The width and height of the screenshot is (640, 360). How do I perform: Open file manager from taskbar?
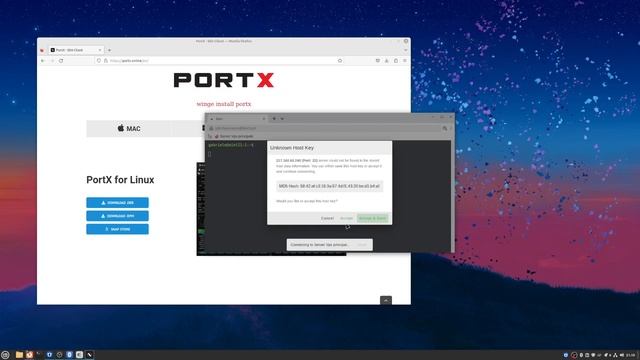tap(19, 355)
